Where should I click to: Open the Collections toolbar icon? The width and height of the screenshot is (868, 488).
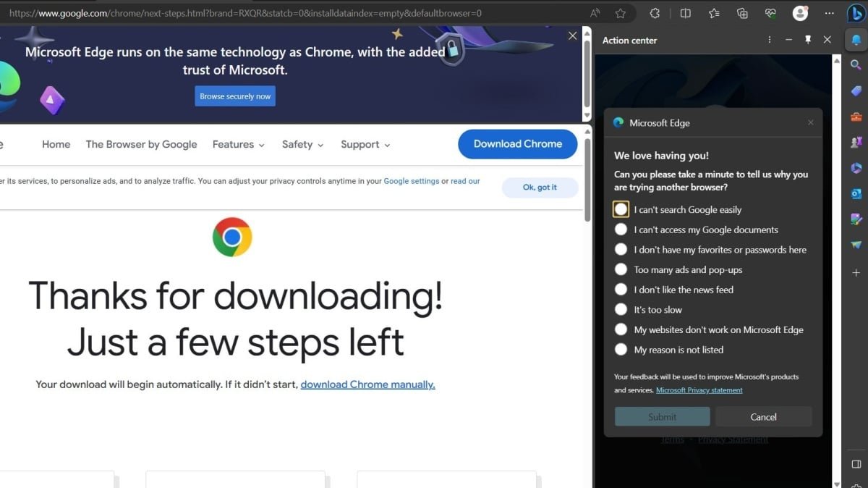742,12
